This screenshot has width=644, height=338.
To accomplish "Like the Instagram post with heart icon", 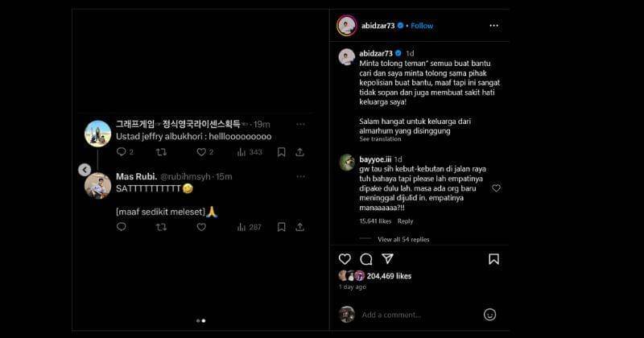I will [345, 259].
